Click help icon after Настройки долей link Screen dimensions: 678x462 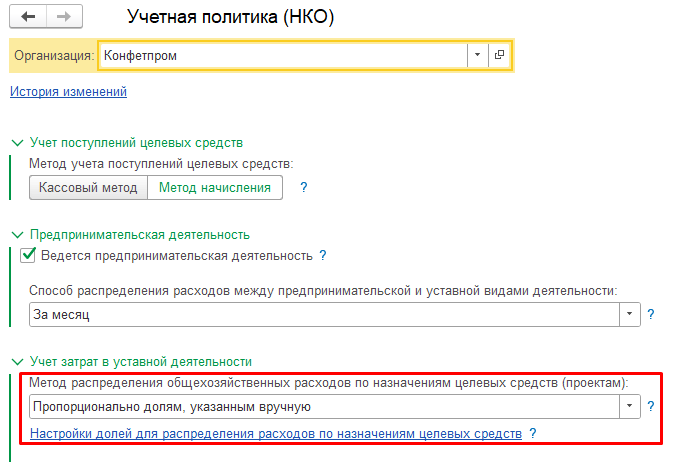point(533,434)
